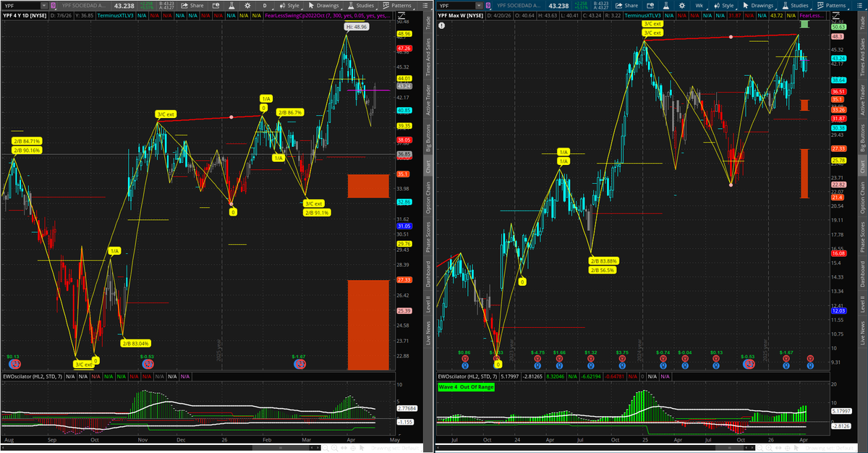Image resolution: width=868 pixels, height=453 pixels.
Task: Click earnings icon under $-0.53 on left chart
Action: tap(148, 363)
